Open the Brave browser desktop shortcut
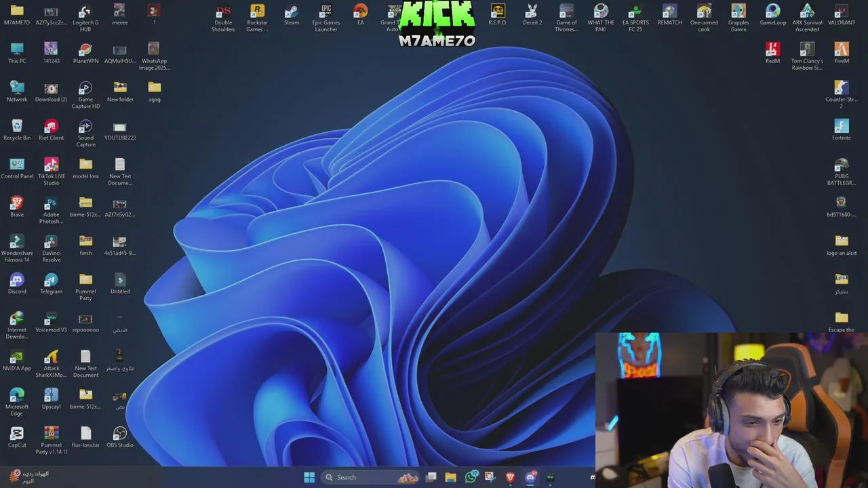The image size is (868, 488). [x=17, y=207]
